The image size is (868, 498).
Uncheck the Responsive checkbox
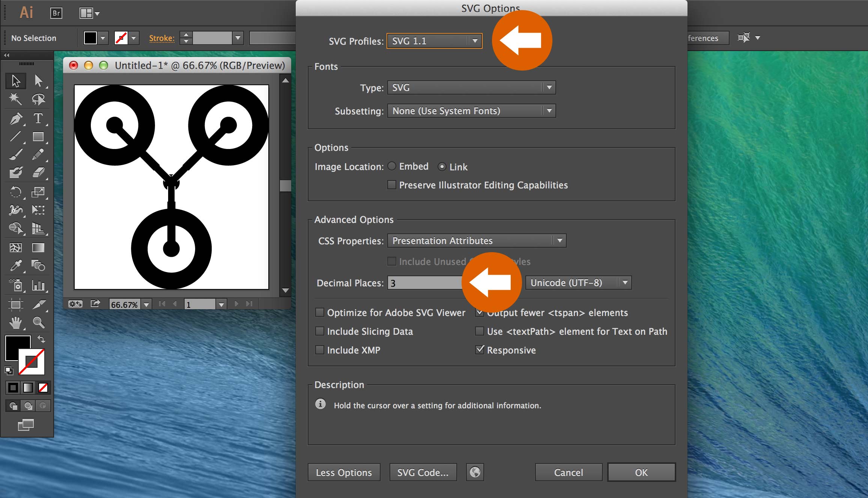pyautogui.click(x=480, y=350)
